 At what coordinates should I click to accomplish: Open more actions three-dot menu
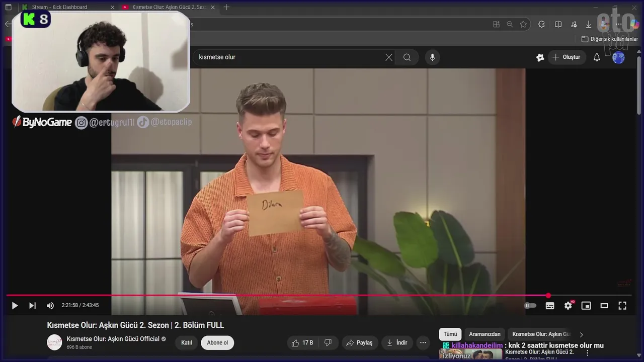423,343
